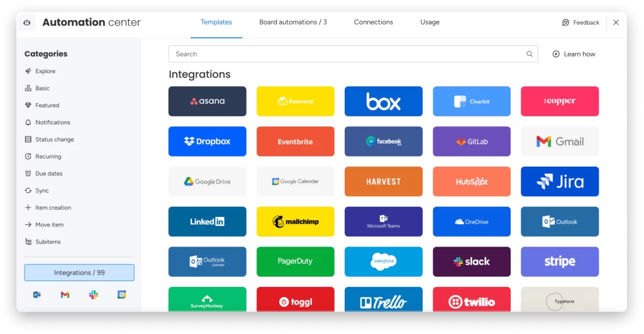Select the HubSpot integration card
Image resolution: width=644 pixels, height=334 pixels.
(x=472, y=181)
